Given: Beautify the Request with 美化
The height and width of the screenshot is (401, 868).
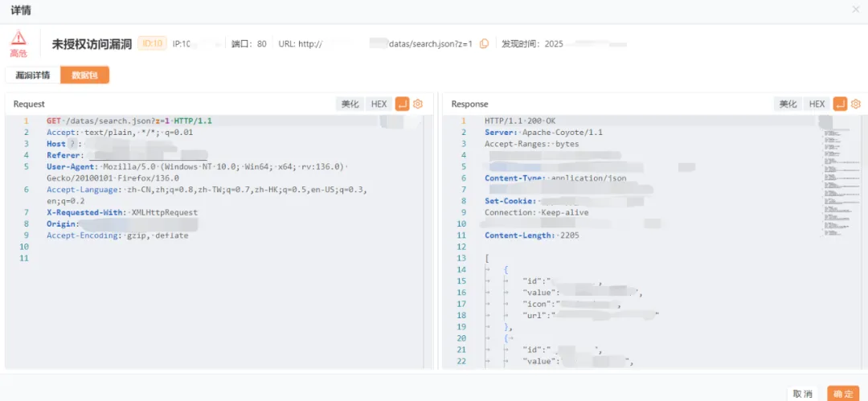Looking at the screenshot, I should click(350, 104).
